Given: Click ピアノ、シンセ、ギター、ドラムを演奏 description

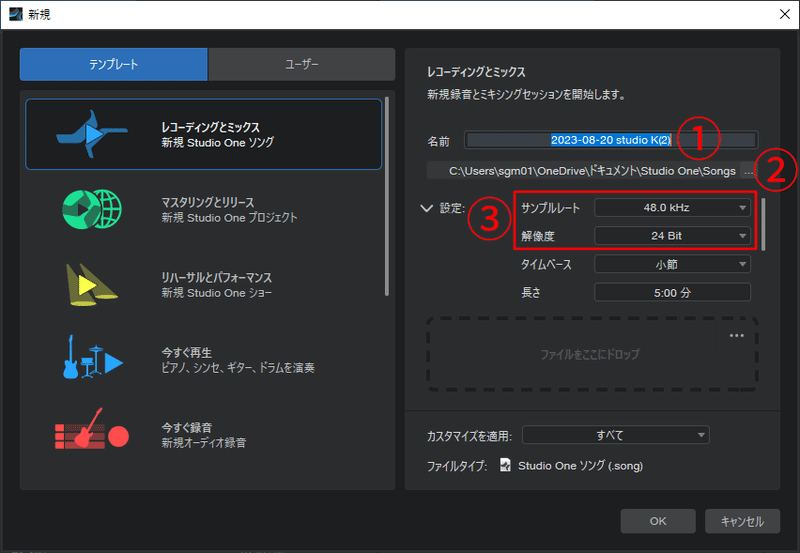Looking at the screenshot, I should pos(238,368).
